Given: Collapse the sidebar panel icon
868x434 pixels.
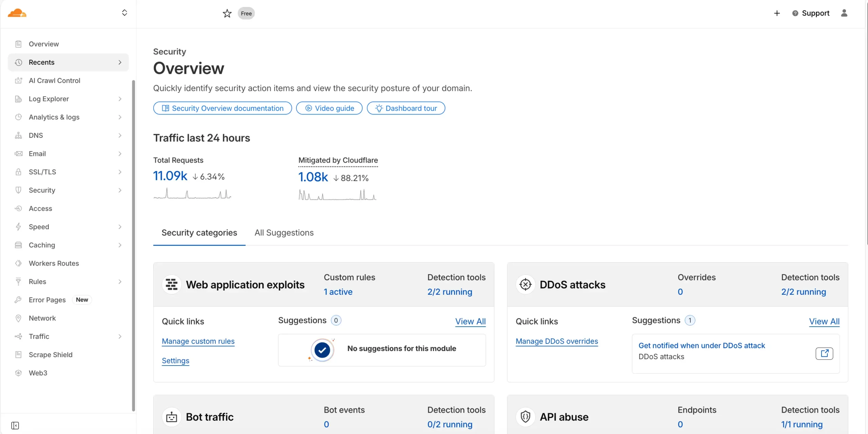Looking at the screenshot, I should tap(15, 426).
